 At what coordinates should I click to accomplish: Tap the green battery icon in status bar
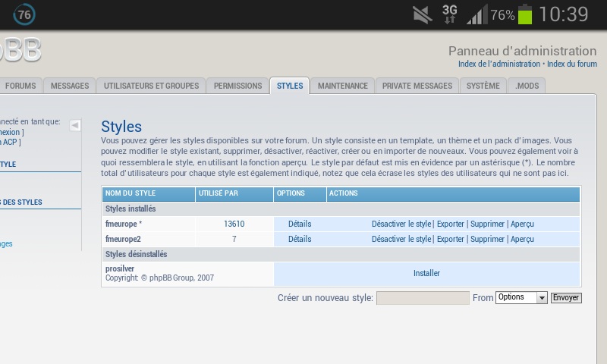click(x=524, y=14)
